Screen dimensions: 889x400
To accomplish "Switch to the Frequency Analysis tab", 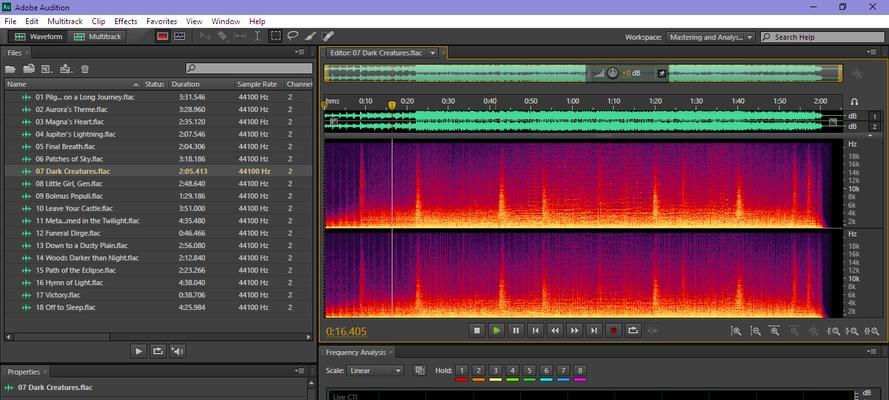I will (355, 352).
